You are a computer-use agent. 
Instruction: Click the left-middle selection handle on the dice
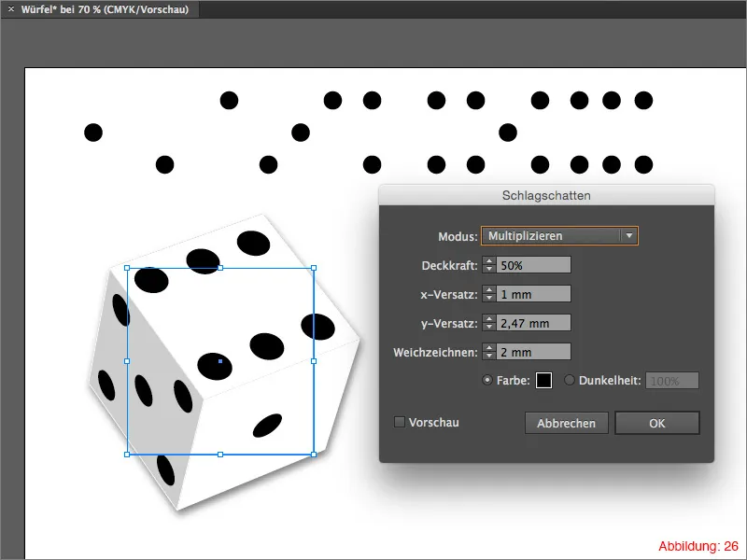(x=127, y=361)
